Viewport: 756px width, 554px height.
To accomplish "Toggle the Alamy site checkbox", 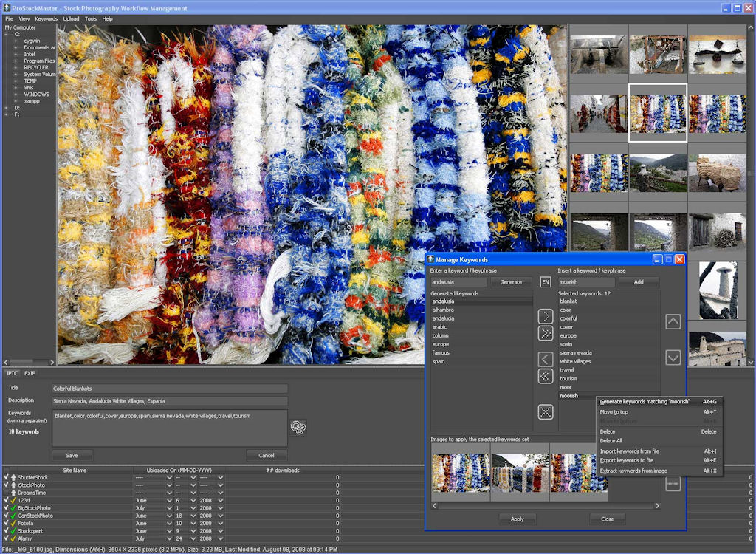I will coord(6,538).
